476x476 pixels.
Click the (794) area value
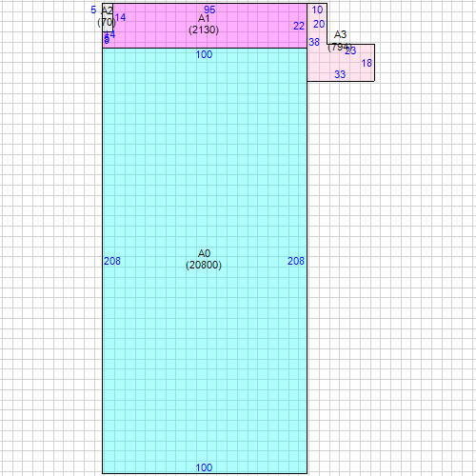[x=339, y=47]
